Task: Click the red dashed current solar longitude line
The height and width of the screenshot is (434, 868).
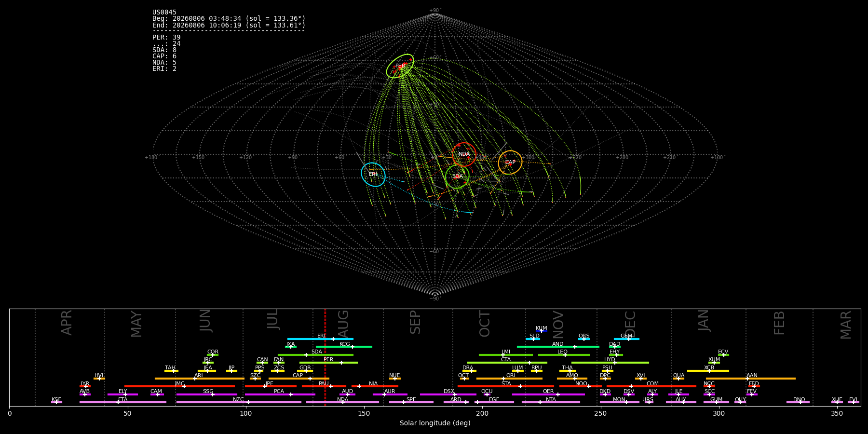Action: (325, 357)
